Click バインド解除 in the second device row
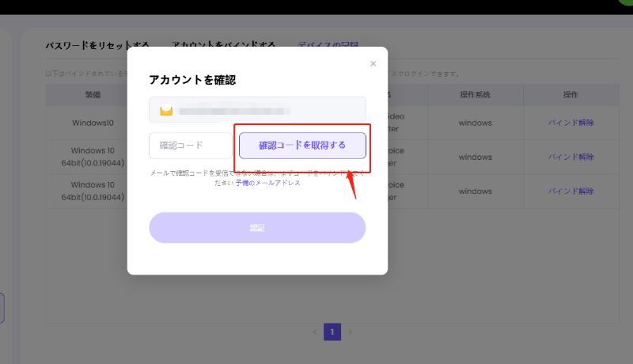The height and width of the screenshot is (364, 633). click(x=570, y=157)
